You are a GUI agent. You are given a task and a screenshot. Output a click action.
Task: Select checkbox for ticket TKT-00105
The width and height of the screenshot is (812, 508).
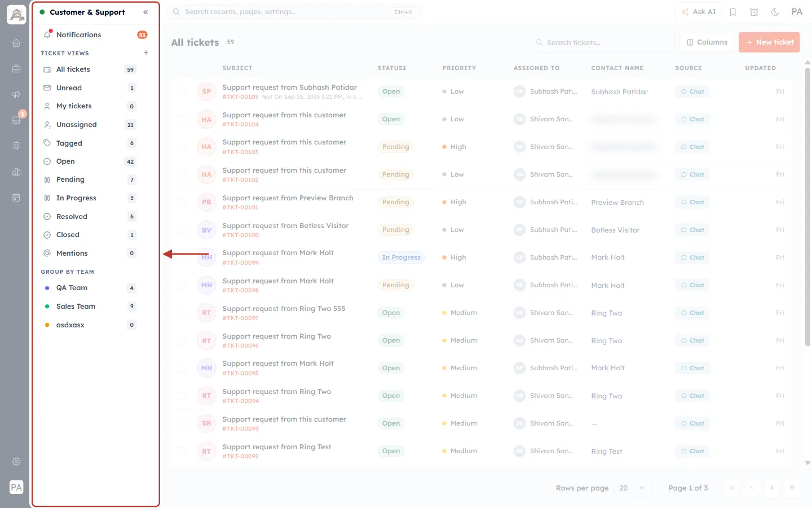click(182, 91)
